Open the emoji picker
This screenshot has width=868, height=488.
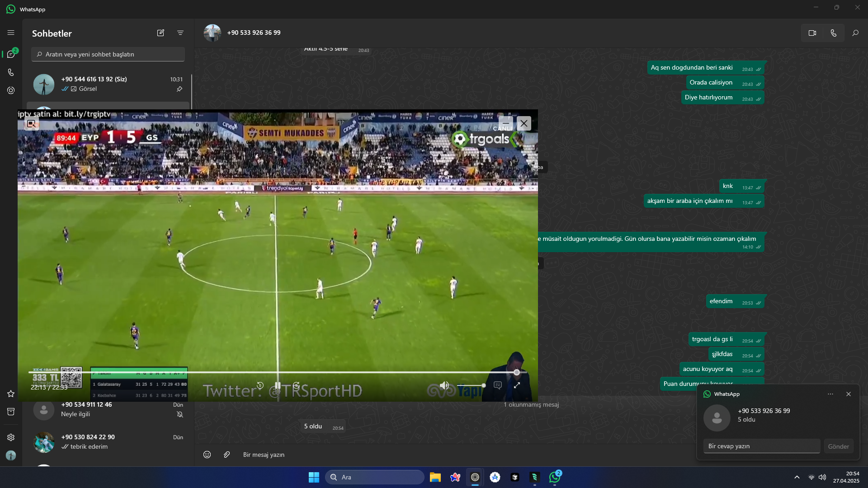tap(207, 455)
